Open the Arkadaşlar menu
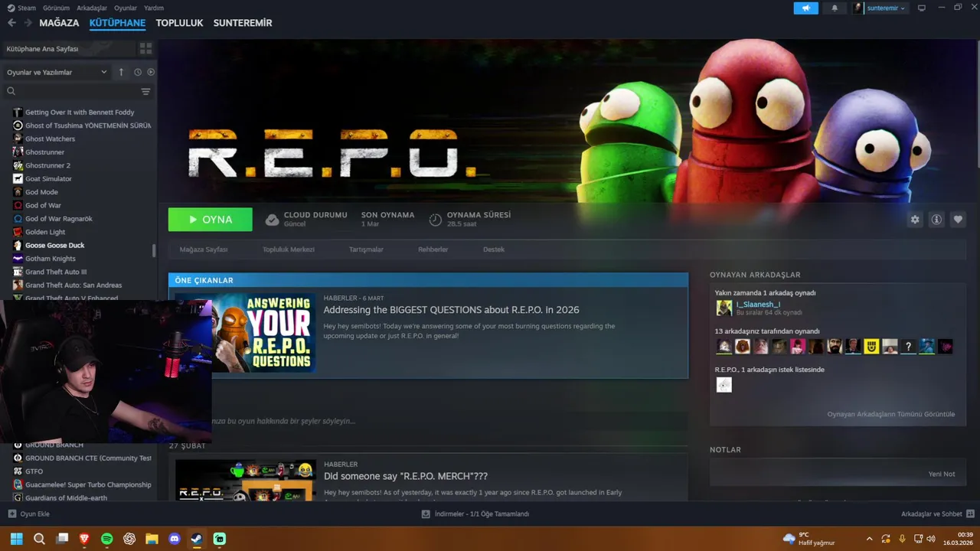The width and height of the screenshot is (980, 551). (92, 8)
